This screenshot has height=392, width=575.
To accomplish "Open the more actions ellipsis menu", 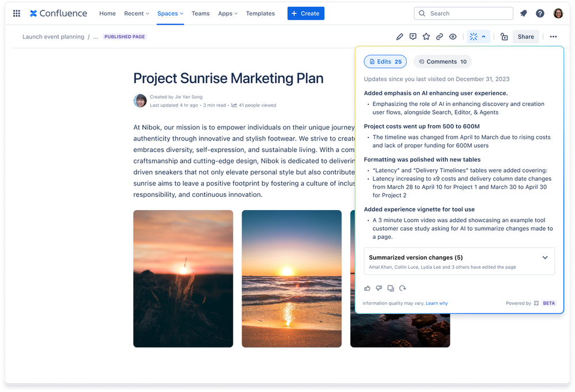I will coord(553,37).
